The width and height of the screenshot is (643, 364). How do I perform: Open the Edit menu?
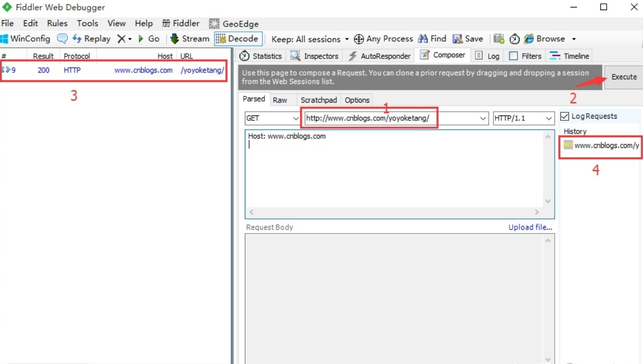click(30, 23)
